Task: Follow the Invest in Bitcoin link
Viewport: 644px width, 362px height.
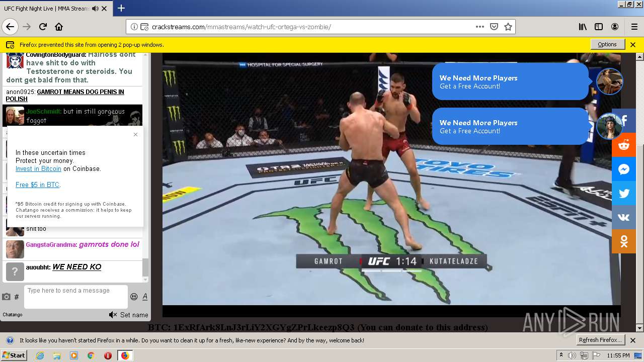Action: coord(38,168)
